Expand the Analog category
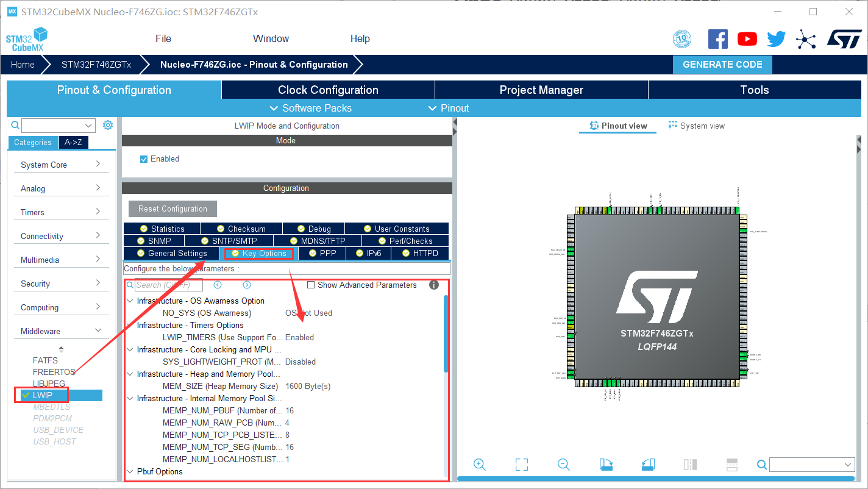 pyautogui.click(x=61, y=188)
